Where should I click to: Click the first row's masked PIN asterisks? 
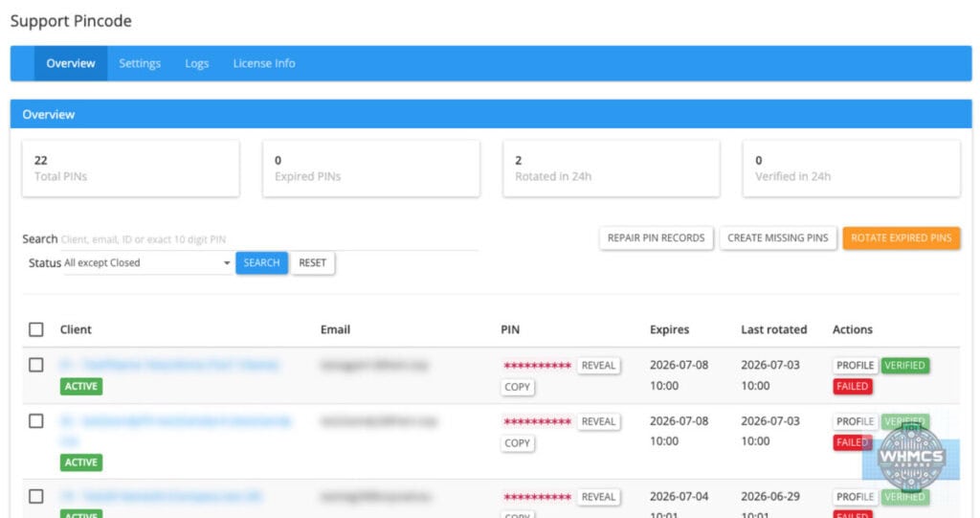538,366
